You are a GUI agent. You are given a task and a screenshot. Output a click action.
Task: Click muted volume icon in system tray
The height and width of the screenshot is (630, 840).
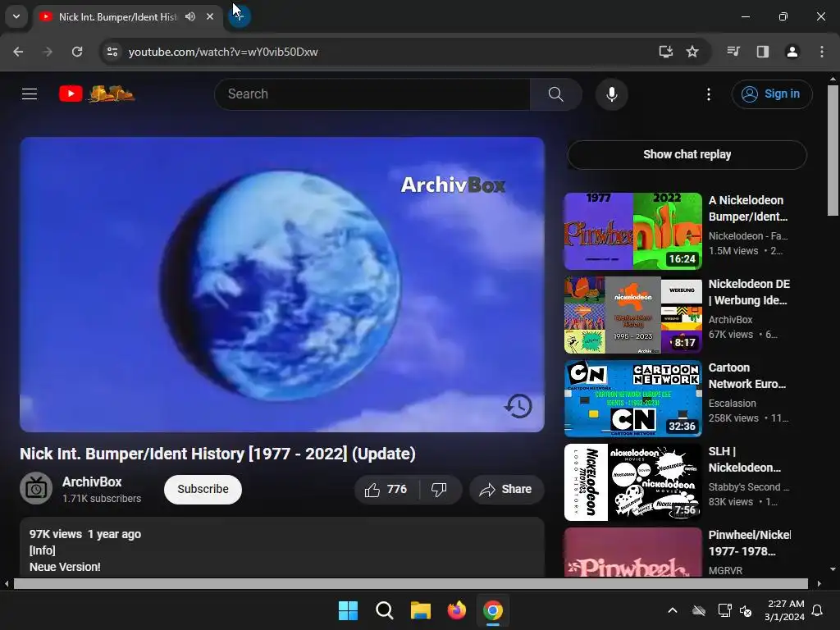point(745,610)
